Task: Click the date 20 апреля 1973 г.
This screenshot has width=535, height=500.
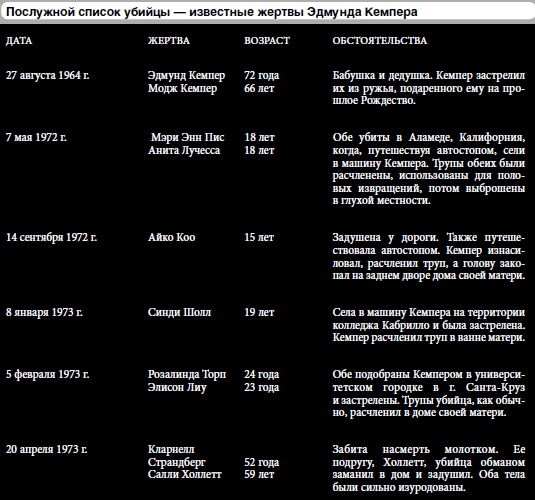Action: 46,449
